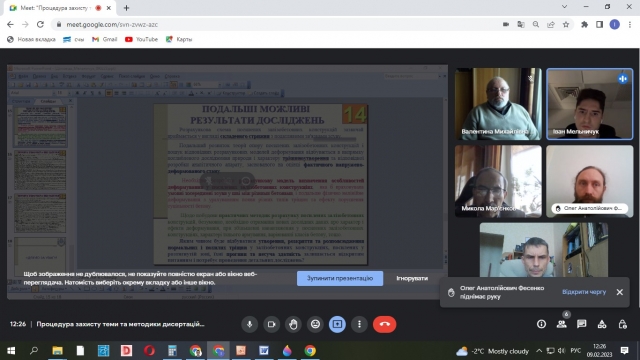Show the participants panel

562,324
